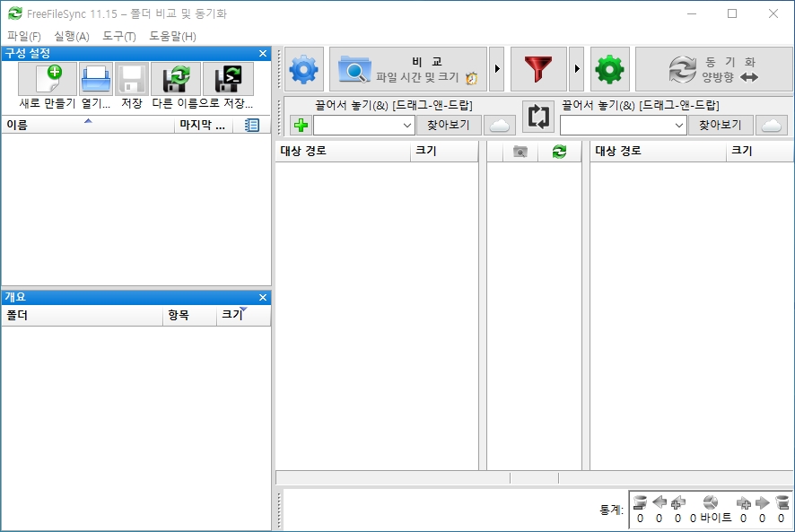Click save as batch job icon
Viewport: 795px width, 532px height.
tap(228, 79)
